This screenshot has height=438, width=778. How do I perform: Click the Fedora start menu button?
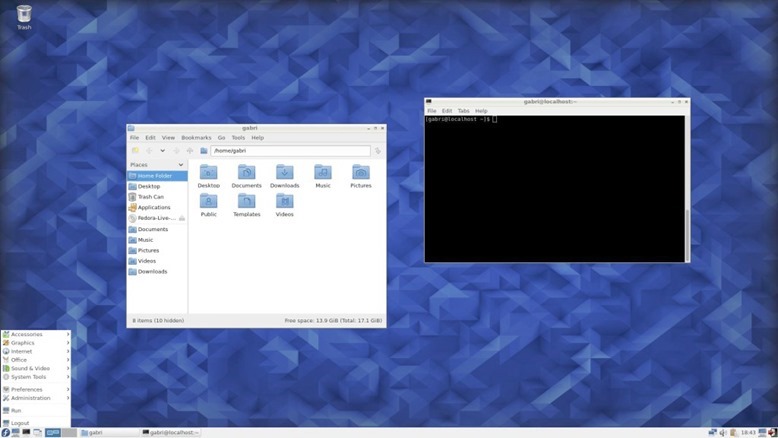point(5,433)
